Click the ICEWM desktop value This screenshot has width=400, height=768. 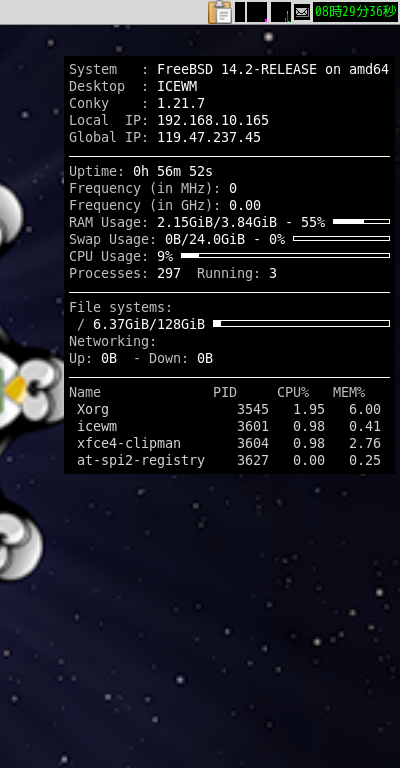177,87
